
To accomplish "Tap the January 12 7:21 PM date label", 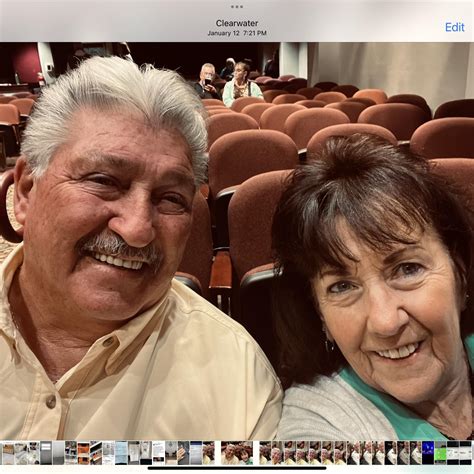I will (237, 33).
